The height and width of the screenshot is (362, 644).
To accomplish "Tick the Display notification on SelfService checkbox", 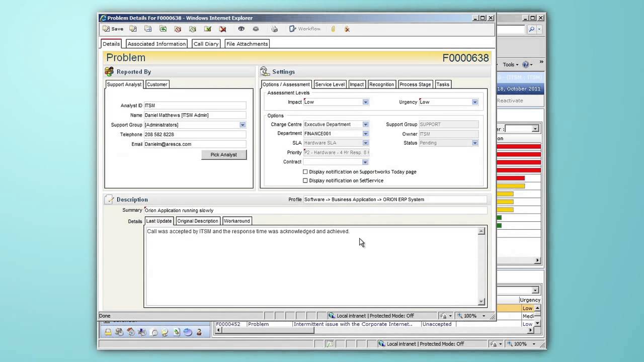I will (305, 180).
